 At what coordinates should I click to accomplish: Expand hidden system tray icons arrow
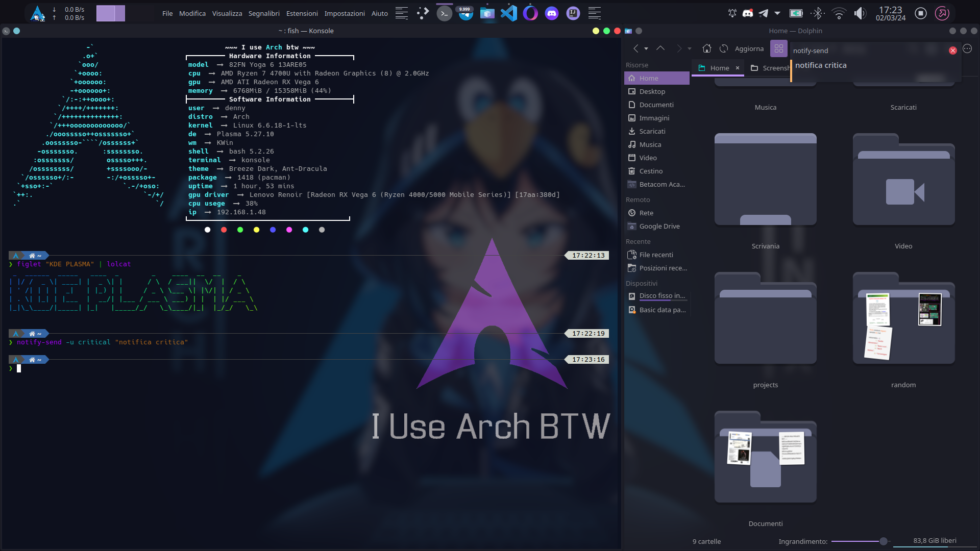(777, 13)
